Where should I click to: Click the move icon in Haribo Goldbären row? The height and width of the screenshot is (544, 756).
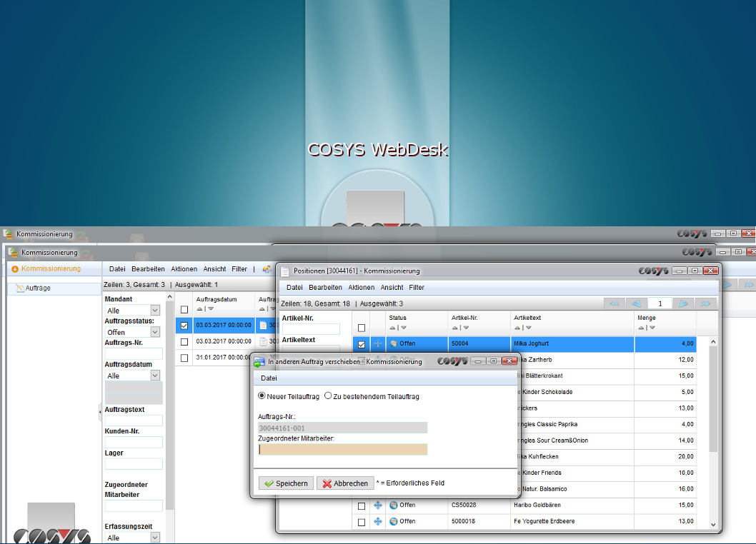[378, 505]
